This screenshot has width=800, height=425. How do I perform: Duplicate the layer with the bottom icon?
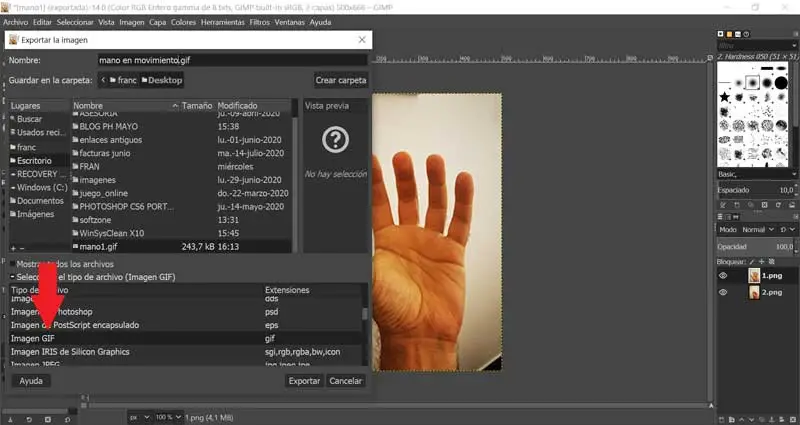point(763,419)
